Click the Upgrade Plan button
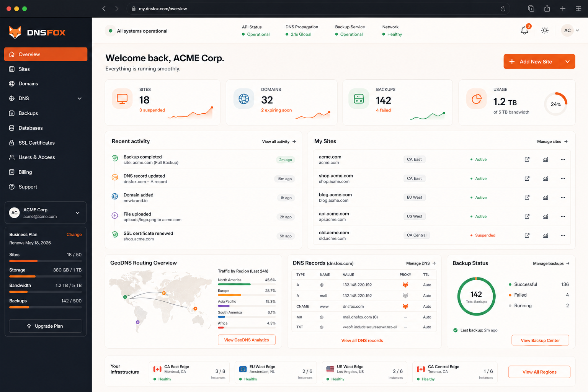Image resolution: width=588 pixels, height=392 pixels. click(46, 326)
